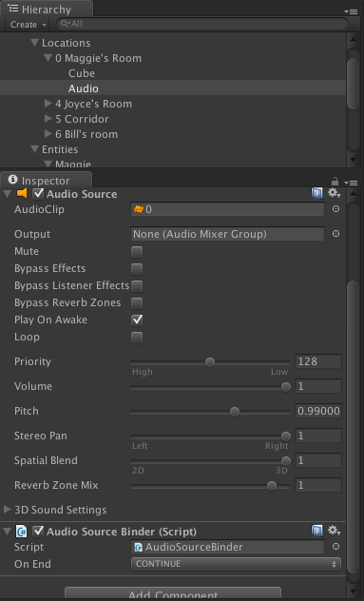The height and width of the screenshot is (601, 364).
Task: Enable the Loop checkbox
Action: click(137, 338)
